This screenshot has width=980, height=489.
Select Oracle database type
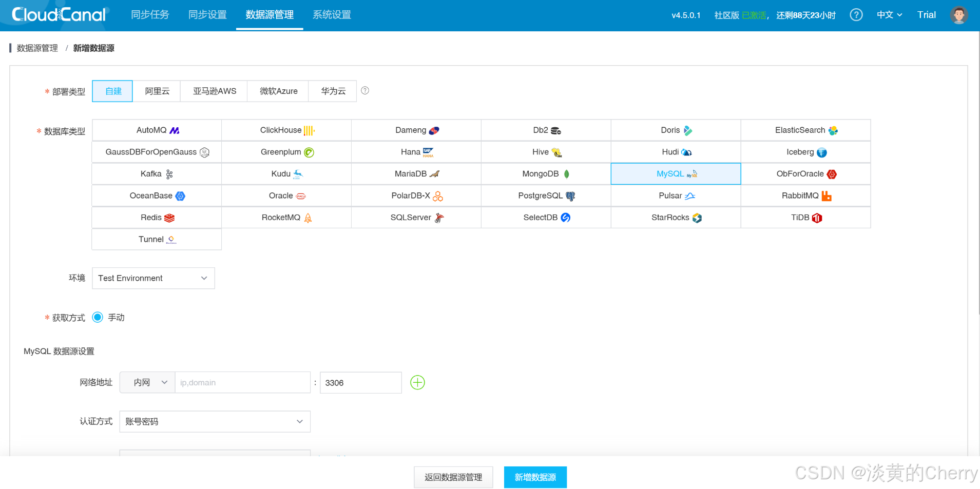(x=286, y=196)
